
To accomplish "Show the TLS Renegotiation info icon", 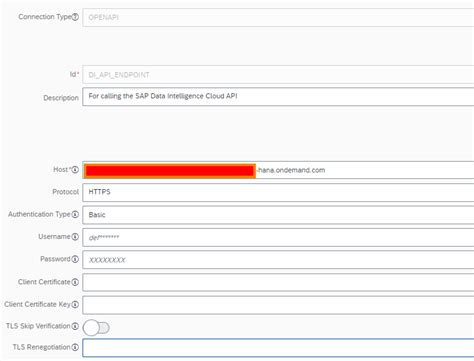I will tap(75, 347).
